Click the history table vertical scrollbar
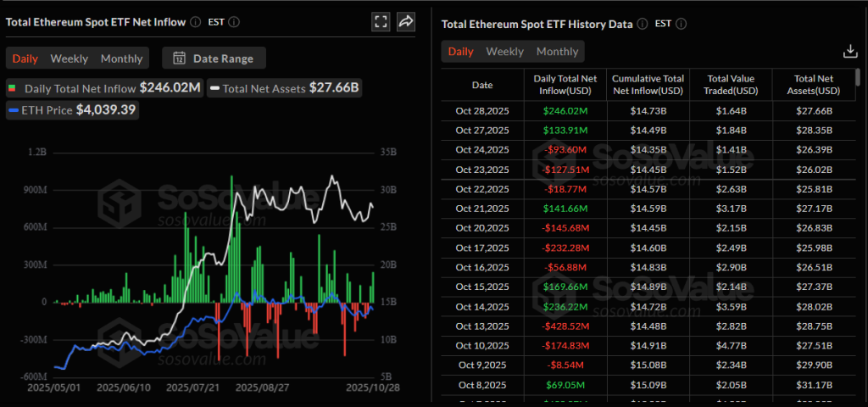Image resolution: width=868 pixels, height=407 pixels. tap(859, 78)
